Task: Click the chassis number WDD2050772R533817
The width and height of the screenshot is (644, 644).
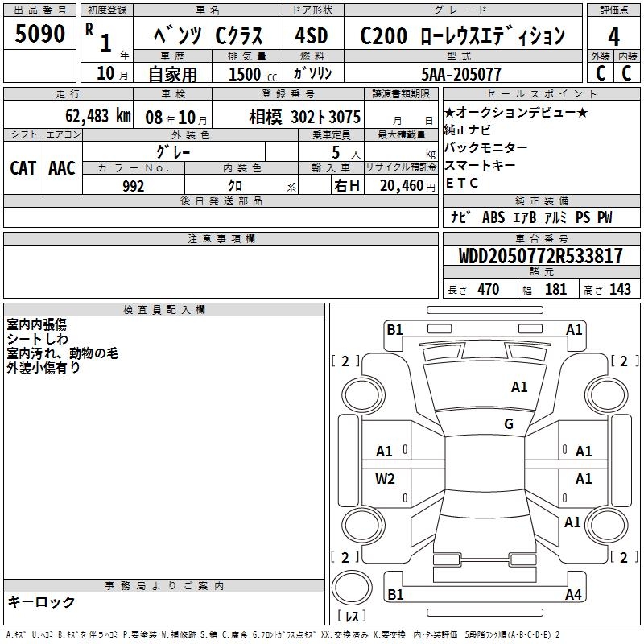Action: pyautogui.click(x=540, y=257)
